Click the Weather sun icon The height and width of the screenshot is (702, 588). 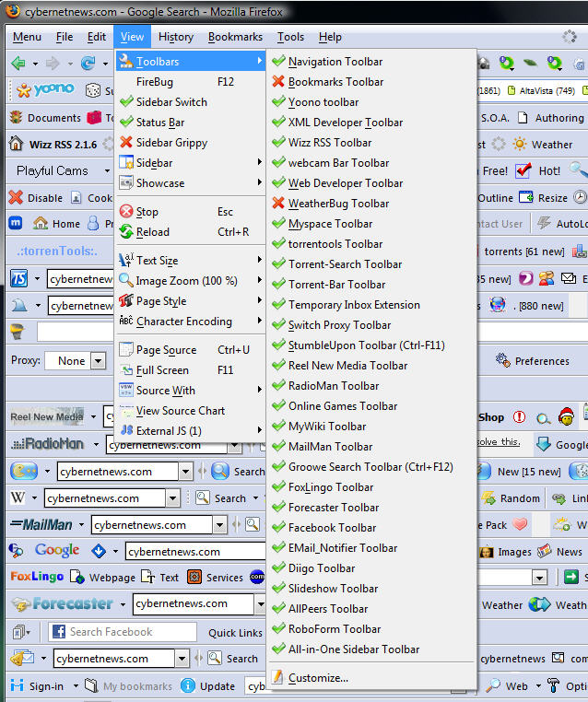(521, 145)
